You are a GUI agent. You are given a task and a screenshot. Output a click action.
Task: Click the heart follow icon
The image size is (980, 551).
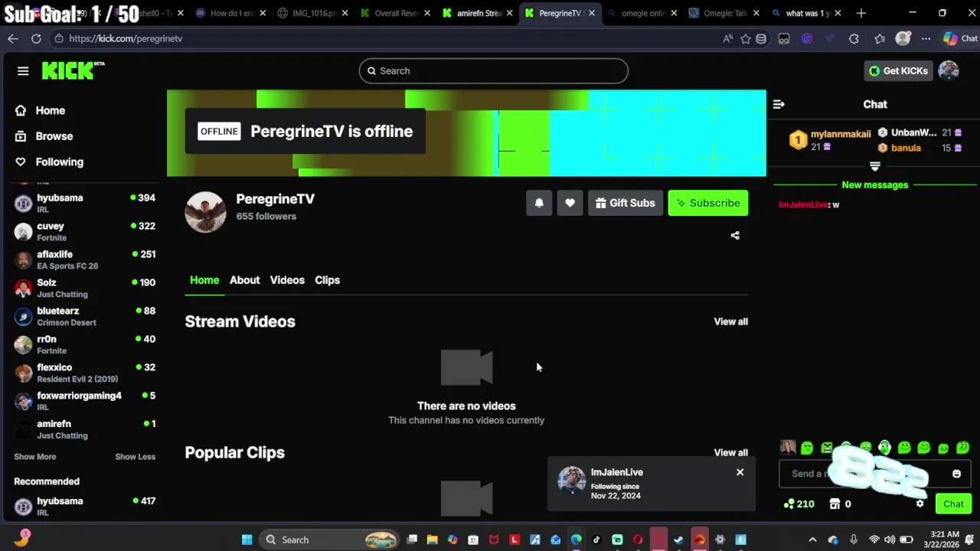tap(570, 203)
